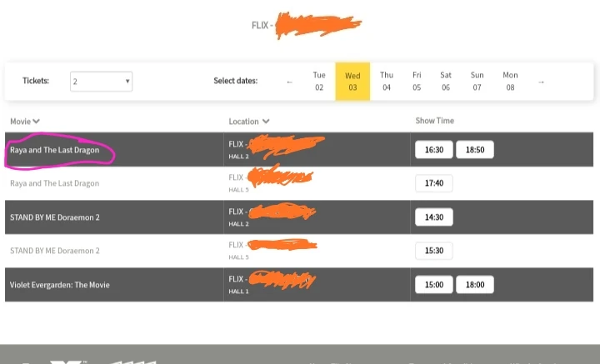Select the Sun 07 date tab
Viewport: 600px width, 364px height.
coord(477,81)
